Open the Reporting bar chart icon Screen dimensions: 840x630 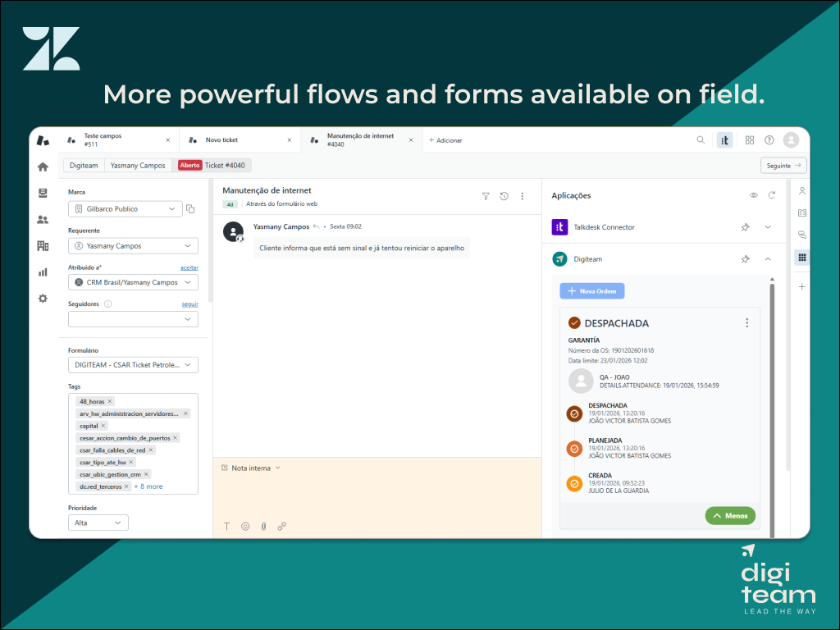[x=43, y=272]
